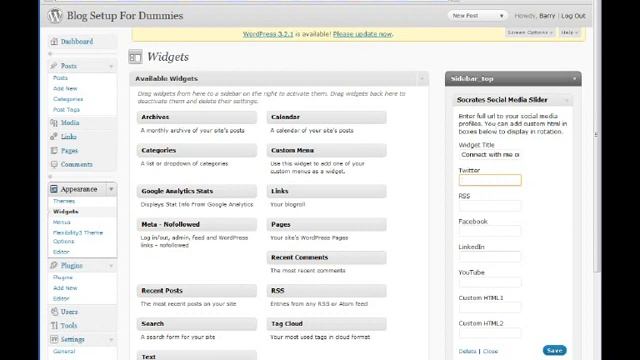Open the Dashboard menu
The image size is (640, 360).
77,42
